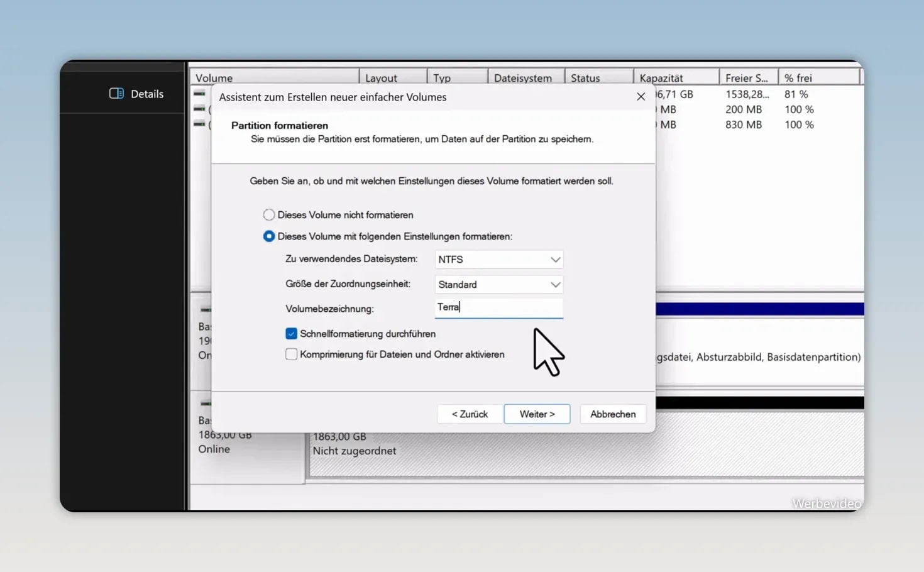Close the new simple volume wizard

click(641, 97)
